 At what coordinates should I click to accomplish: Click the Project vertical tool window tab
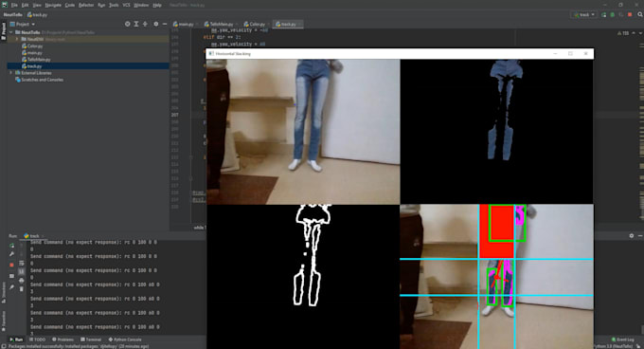(x=3, y=31)
